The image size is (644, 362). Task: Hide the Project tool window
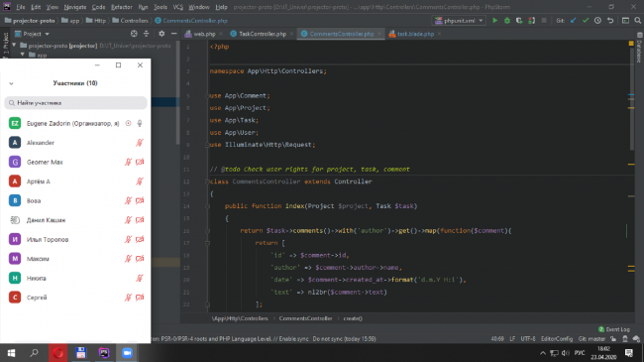[x=173, y=34]
